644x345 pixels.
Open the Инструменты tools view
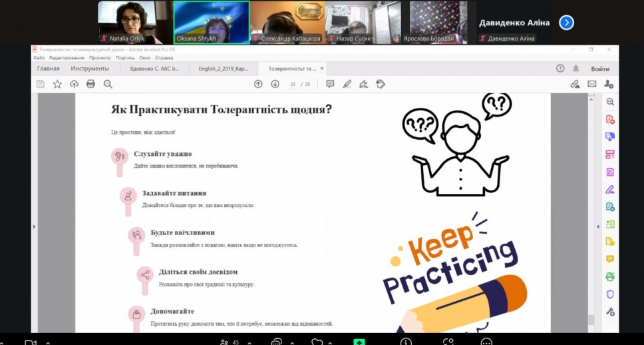point(90,69)
